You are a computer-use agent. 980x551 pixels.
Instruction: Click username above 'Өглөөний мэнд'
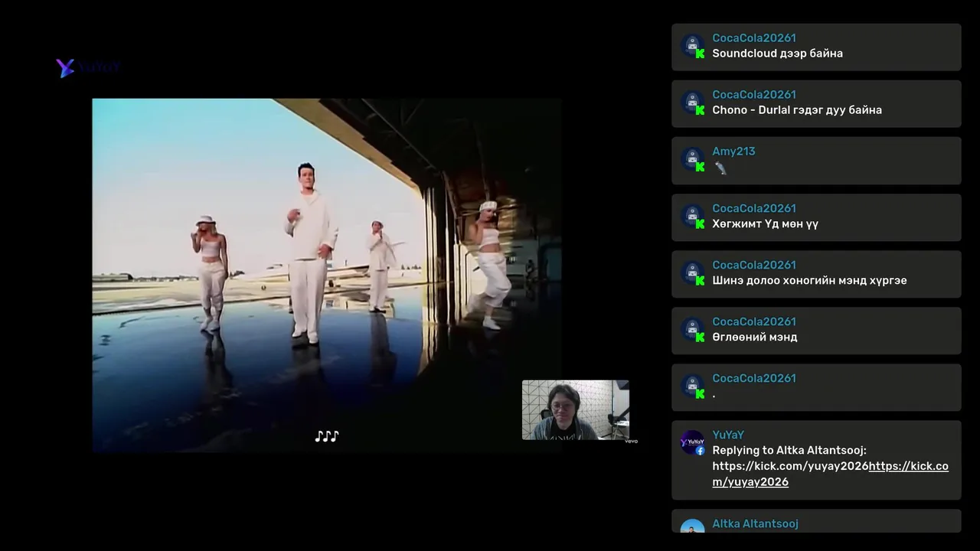(x=754, y=321)
